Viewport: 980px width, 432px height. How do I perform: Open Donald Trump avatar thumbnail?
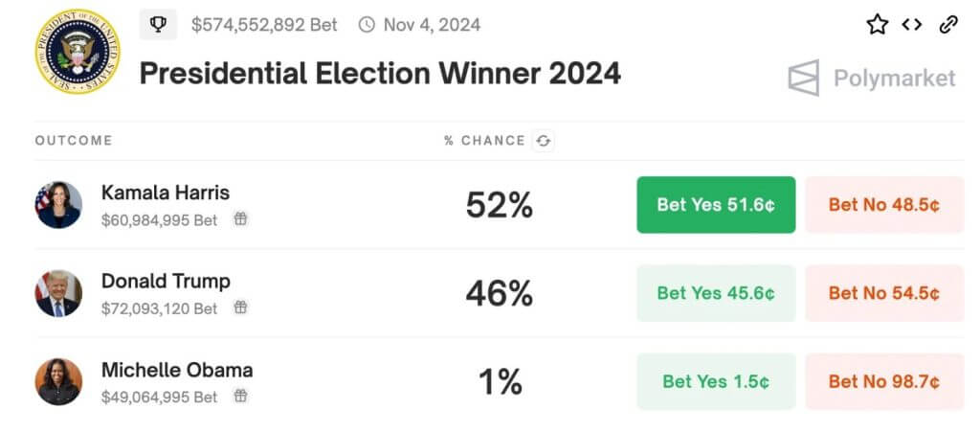click(x=58, y=293)
